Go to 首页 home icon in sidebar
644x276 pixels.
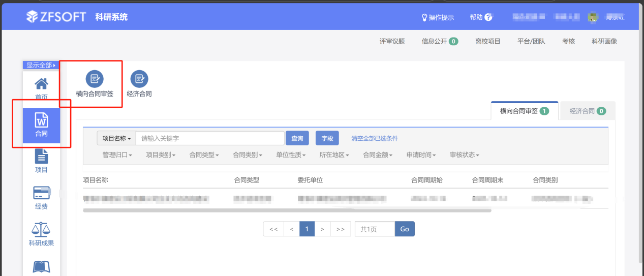click(x=41, y=84)
